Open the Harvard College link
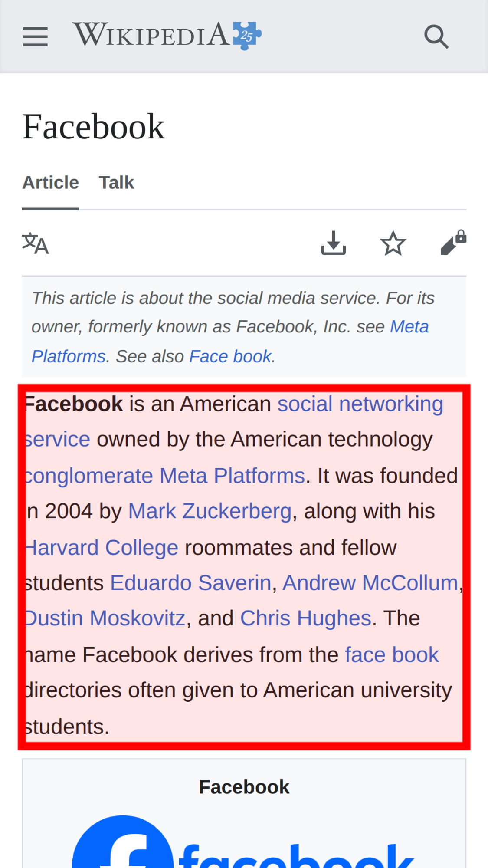 coord(102,548)
